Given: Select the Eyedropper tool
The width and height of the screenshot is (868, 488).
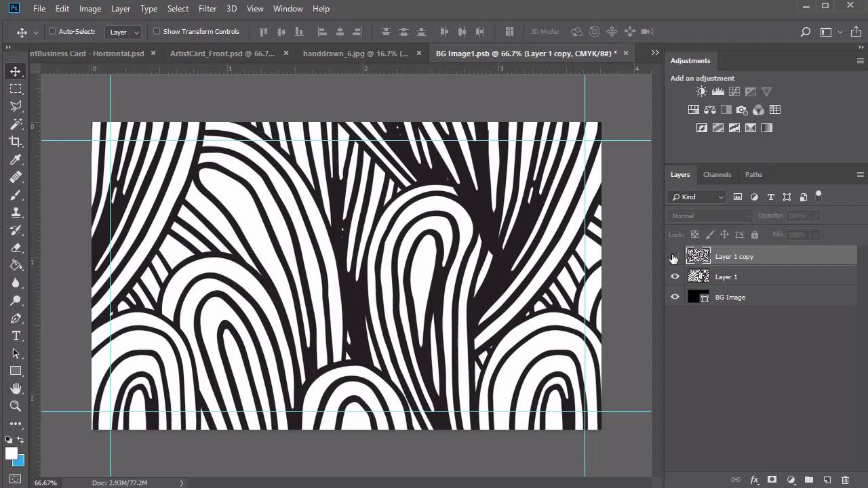Looking at the screenshot, I should coord(15,159).
